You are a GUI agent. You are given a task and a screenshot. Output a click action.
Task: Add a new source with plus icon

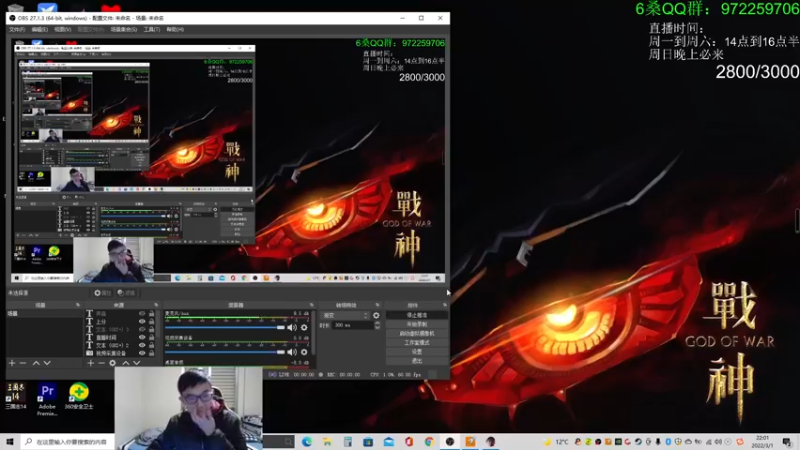tap(90, 363)
